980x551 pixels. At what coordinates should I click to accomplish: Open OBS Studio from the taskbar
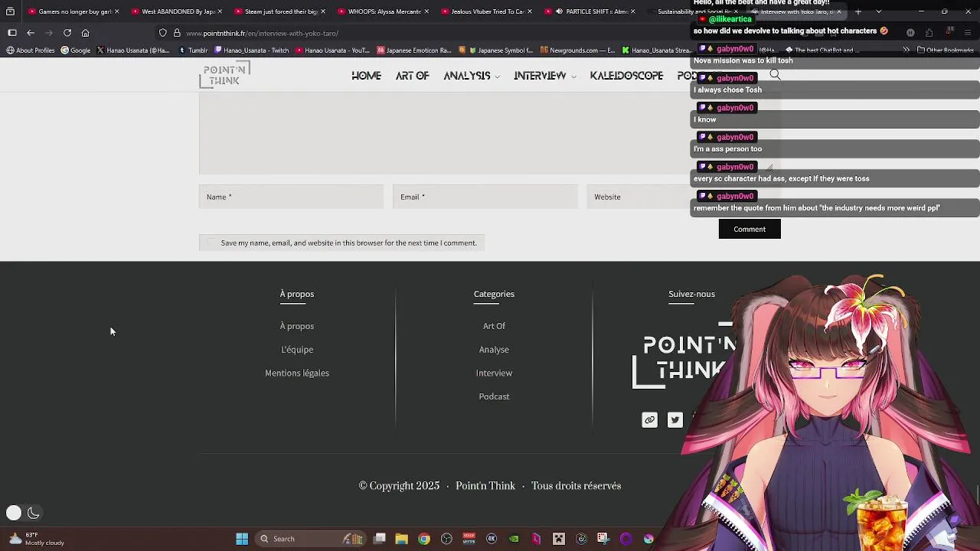[x=446, y=539]
